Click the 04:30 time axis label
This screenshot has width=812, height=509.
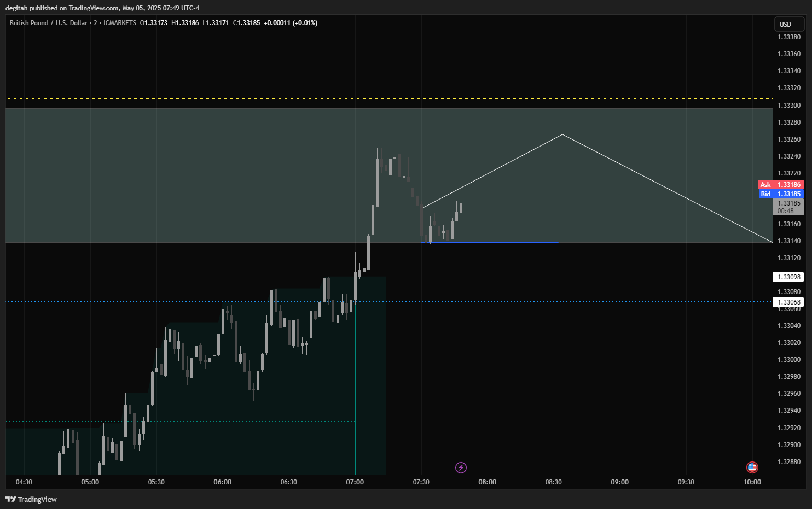tap(24, 482)
